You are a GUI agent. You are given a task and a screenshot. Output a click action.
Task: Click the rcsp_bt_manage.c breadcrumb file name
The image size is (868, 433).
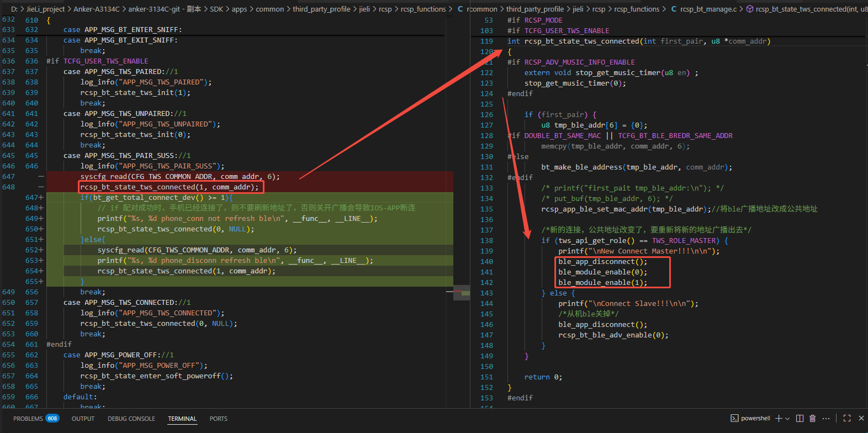click(x=708, y=9)
